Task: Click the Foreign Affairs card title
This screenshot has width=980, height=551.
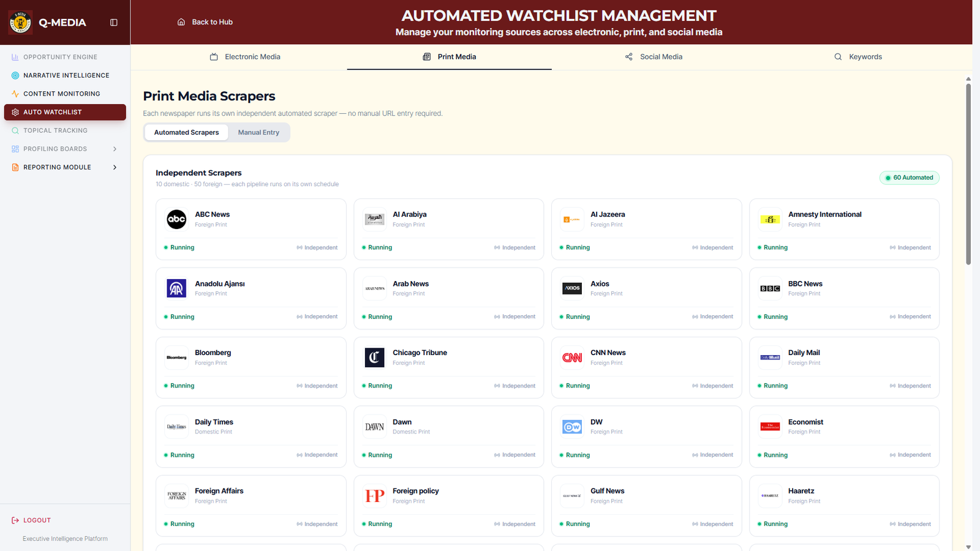Action: point(219,491)
